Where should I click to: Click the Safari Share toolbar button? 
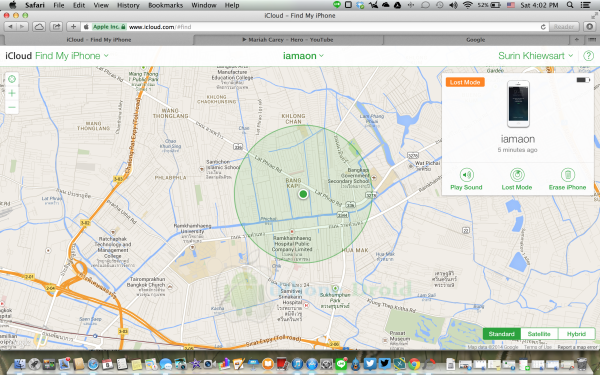[x=56, y=27]
